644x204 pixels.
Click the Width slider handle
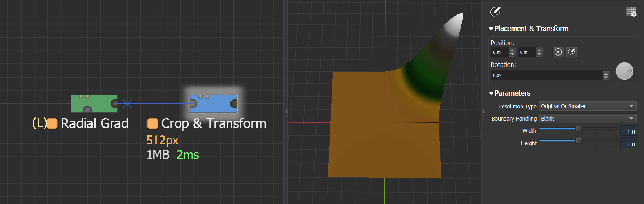click(x=578, y=128)
